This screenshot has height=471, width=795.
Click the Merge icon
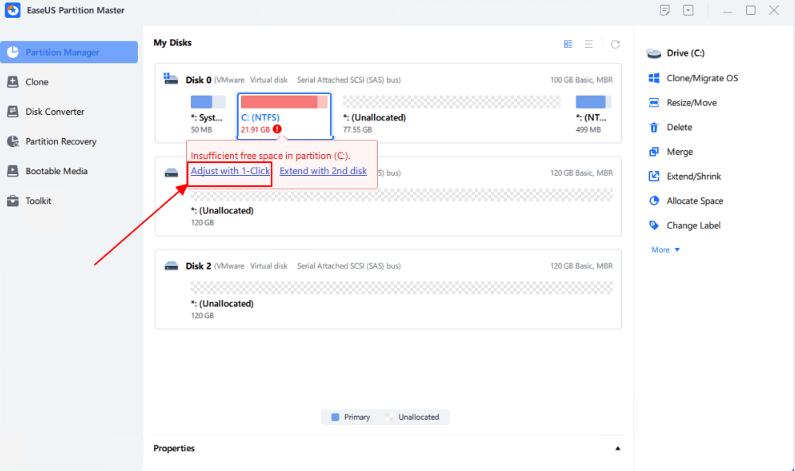click(x=654, y=152)
